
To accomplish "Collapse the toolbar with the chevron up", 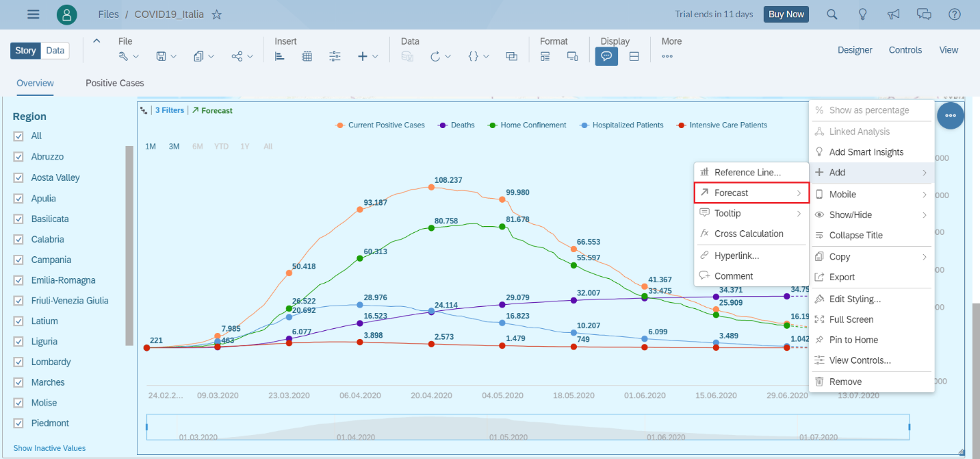I will click(x=96, y=40).
